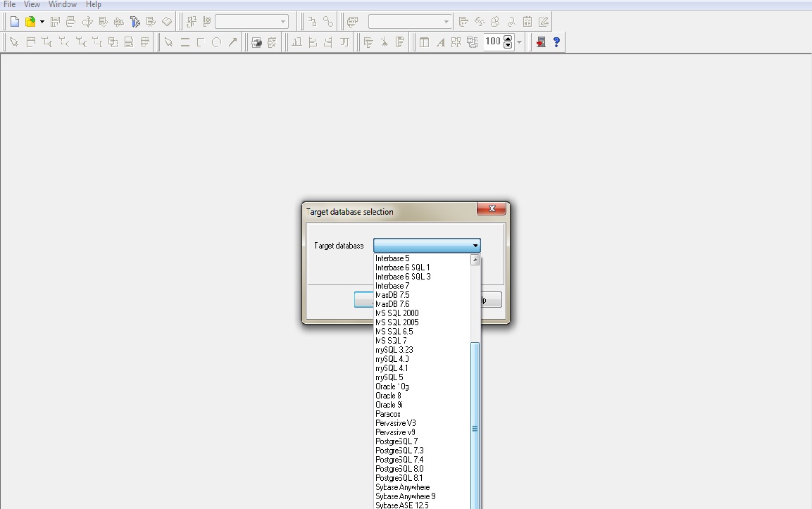Collapse the Target database combo box
Image resolution: width=812 pixels, height=509 pixels.
[x=475, y=246]
